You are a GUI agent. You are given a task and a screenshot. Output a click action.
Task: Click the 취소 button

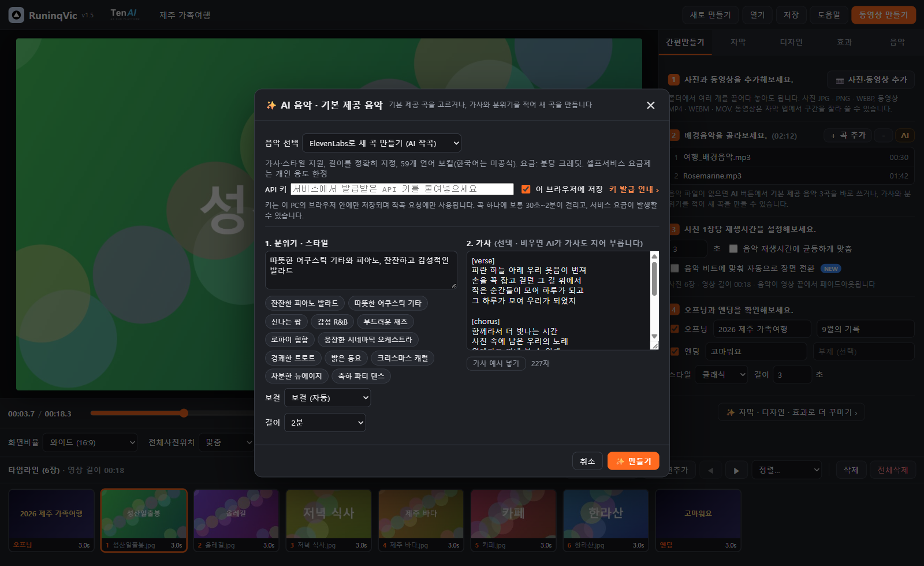coord(587,461)
